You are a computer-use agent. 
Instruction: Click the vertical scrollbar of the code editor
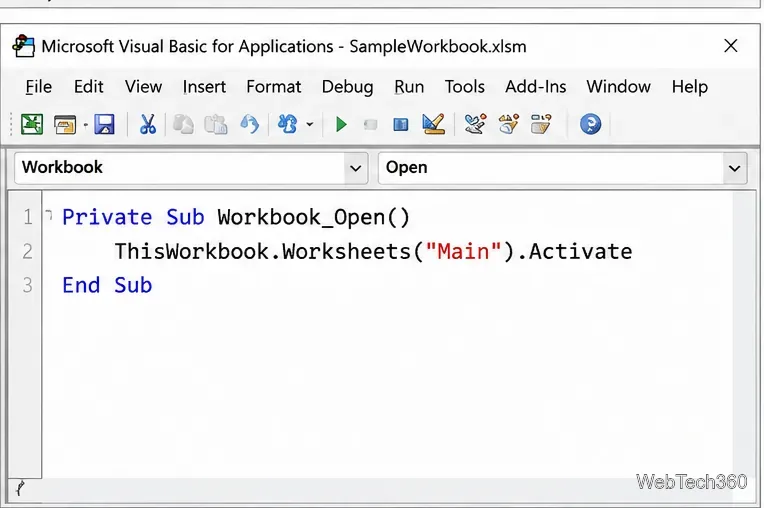pyautogui.click(x=744, y=334)
